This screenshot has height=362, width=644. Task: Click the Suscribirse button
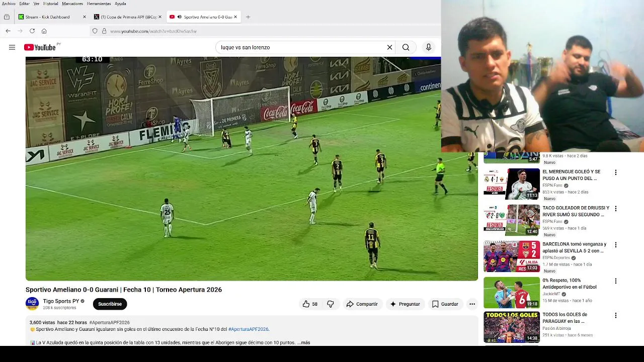[110, 304]
